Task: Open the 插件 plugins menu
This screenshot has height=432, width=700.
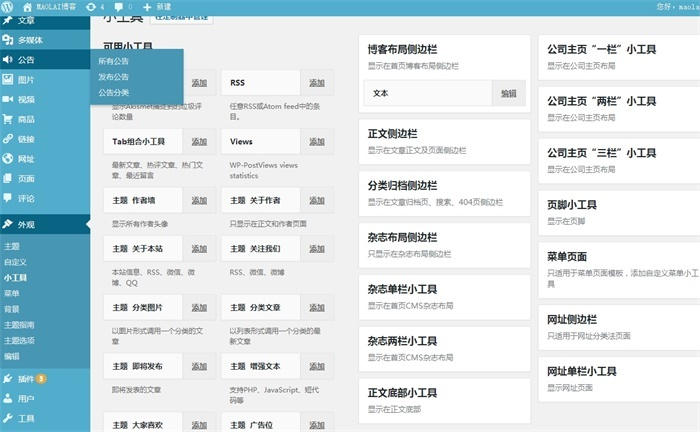Action: [x=25, y=379]
